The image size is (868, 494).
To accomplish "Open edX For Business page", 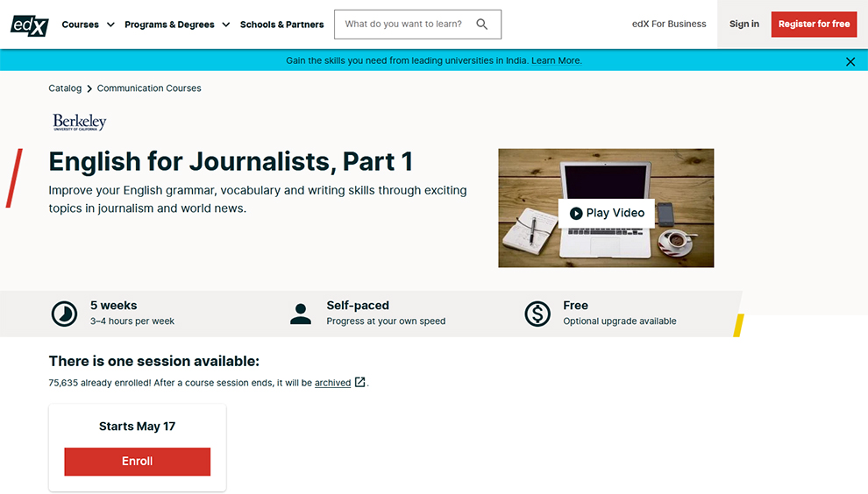I will coord(669,25).
